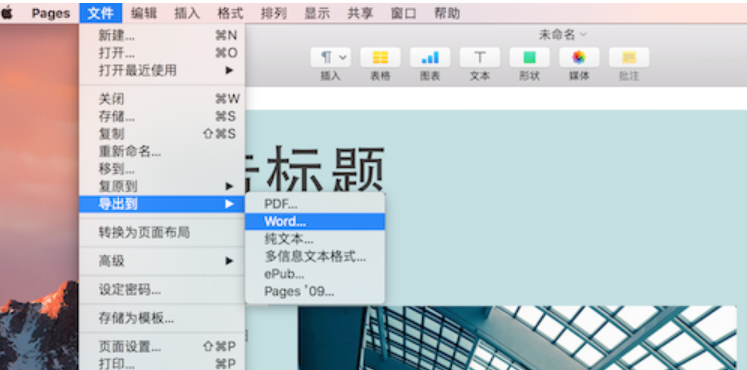Click the 文本 text box toolbar icon

[480, 58]
